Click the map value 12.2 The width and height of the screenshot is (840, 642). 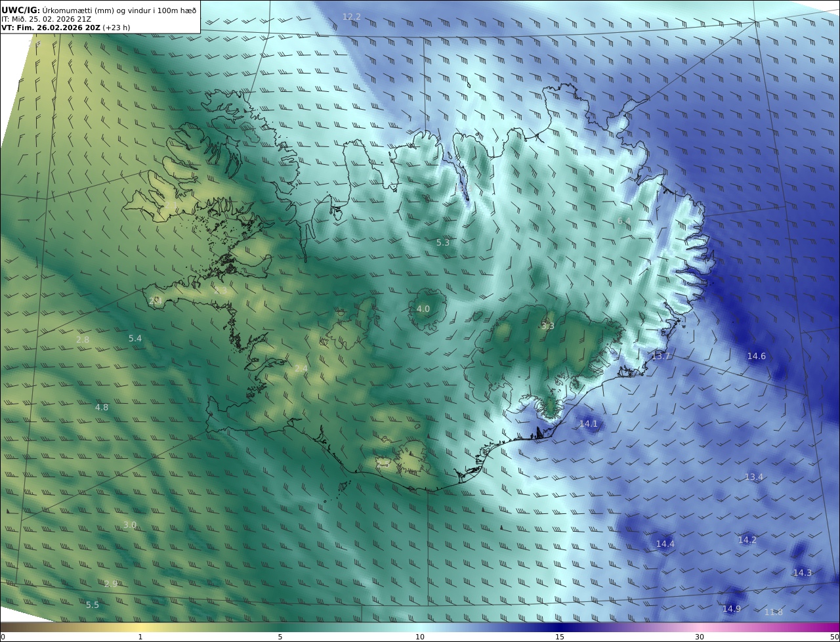pyautogui.click(x=352, y=16)
